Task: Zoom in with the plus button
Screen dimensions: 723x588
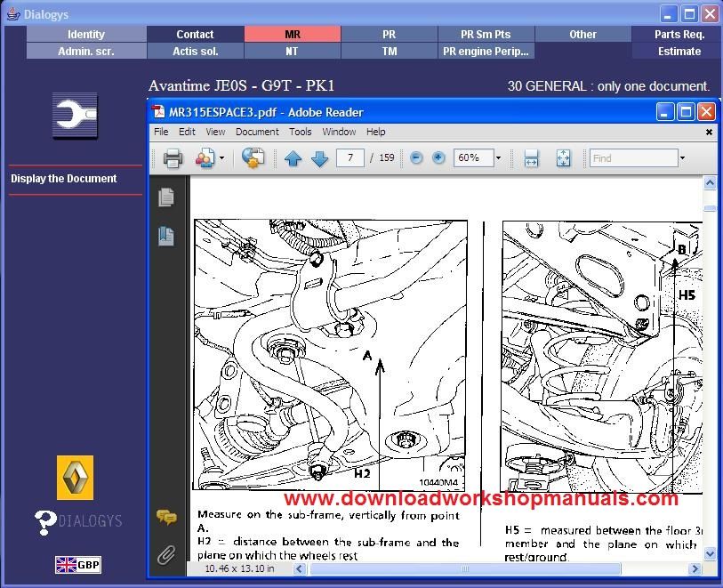Action: pyautogui.click(x=438, y=157)
